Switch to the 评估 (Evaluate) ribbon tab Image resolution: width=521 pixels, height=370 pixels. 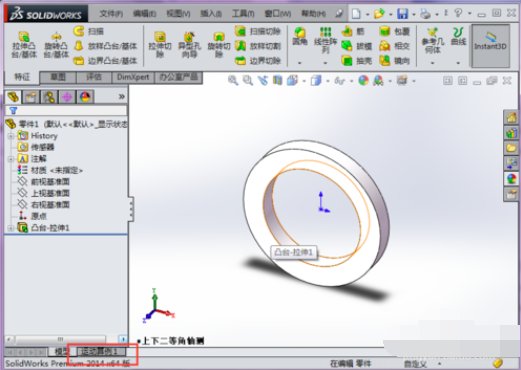(x=94, y=77)
